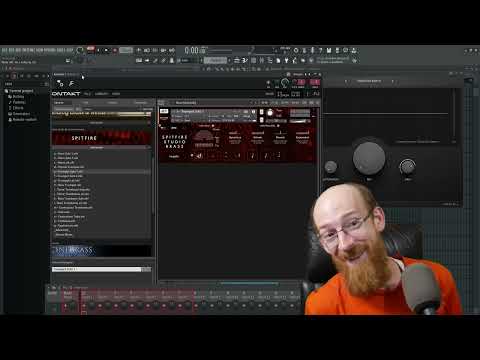Screen dimensions: 480x360
Task: Turn the small left knob in the right plugin
Action: click(330, 167)
